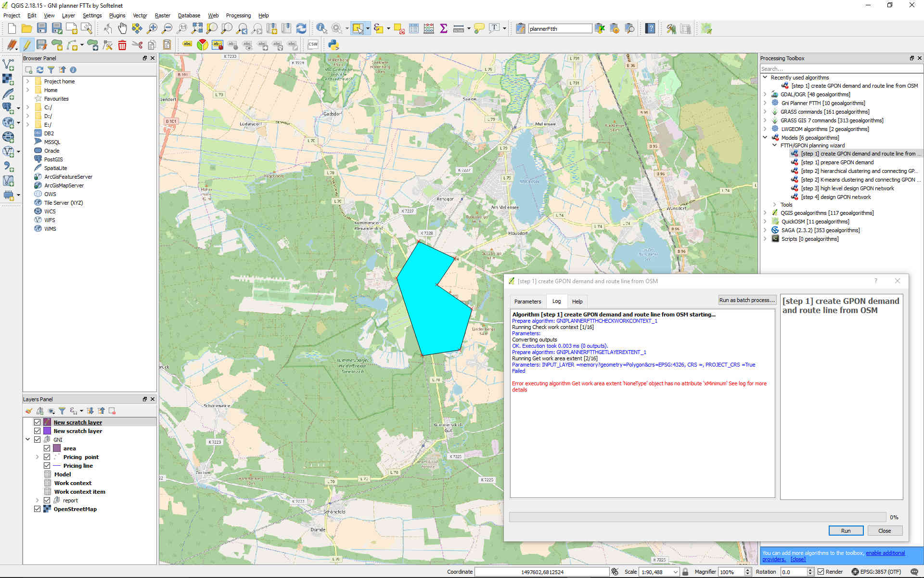Click the Coordinate input field
This screenshot has height=578, width=924.
542,572
